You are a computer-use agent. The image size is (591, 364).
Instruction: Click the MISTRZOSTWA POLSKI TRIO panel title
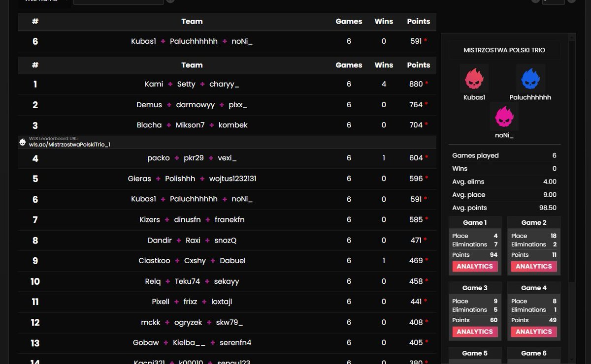pos(504,50)
